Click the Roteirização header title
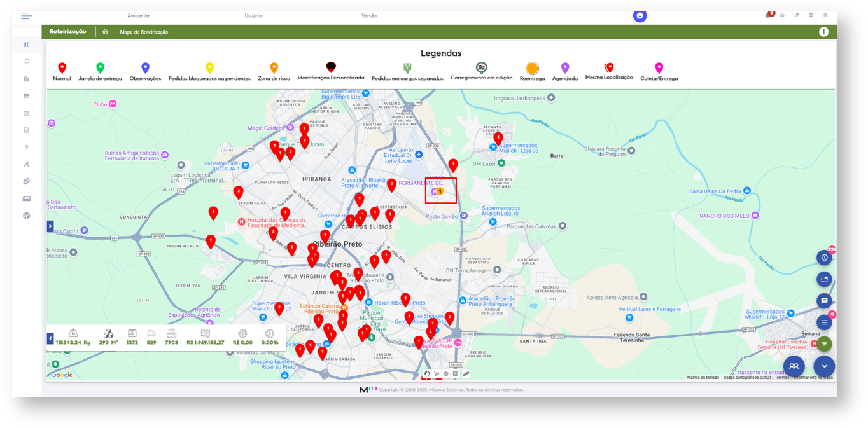 [67, 32]
